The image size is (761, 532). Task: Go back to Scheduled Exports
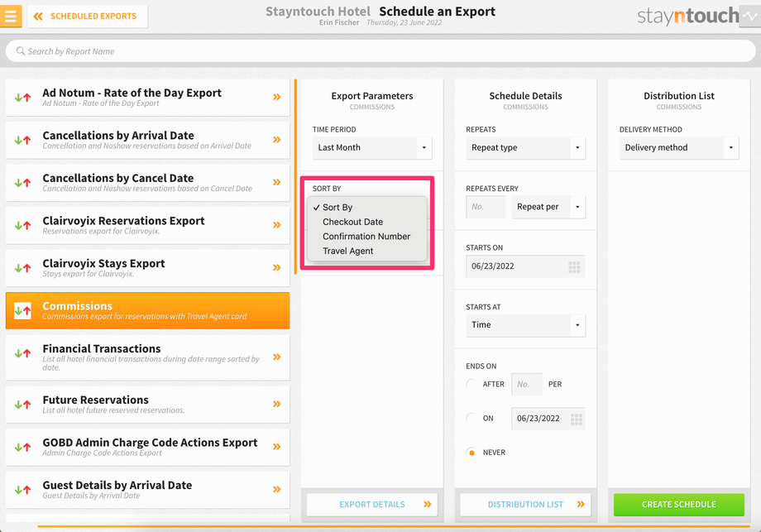point(88,16)
